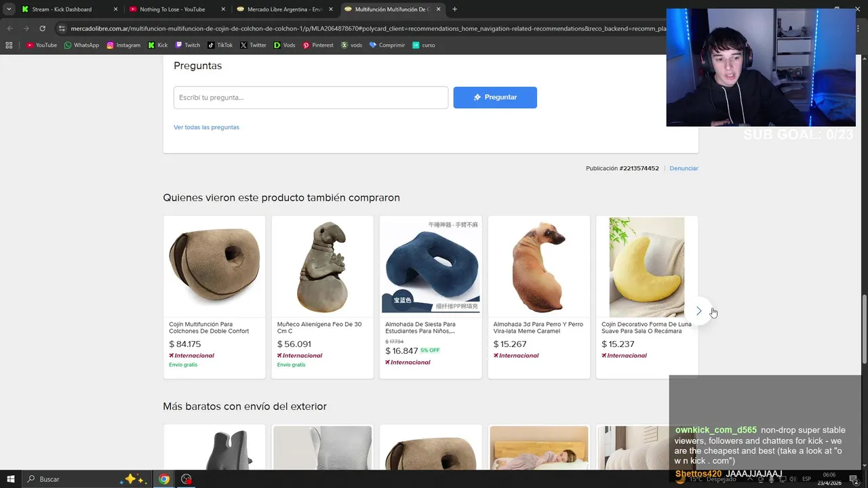Select the Multifunción Multifunción product tab

pos(392,9)
